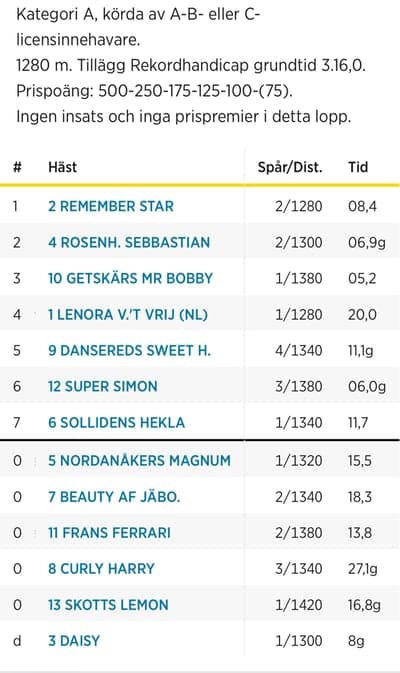The width and height of the screenshot is (400, 673).
Task: View 7 BEAUTY AF JÄBO. details
Action: coord(114,497)
